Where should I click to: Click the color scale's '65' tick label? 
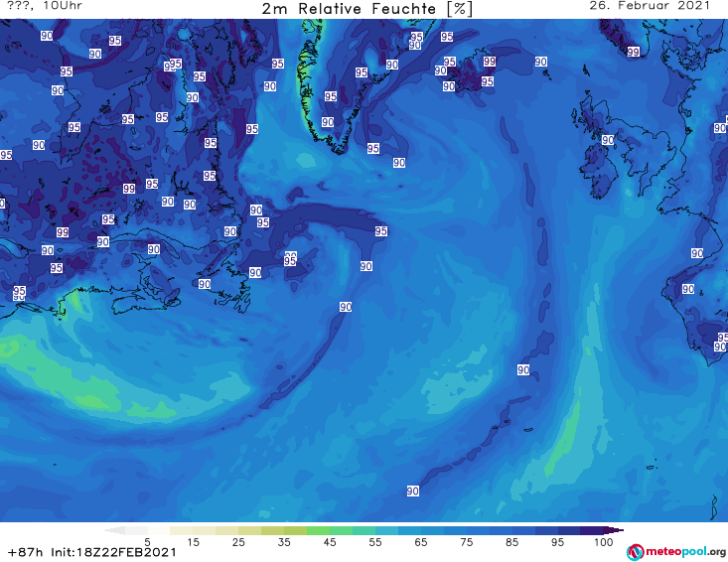tap(421, 542)
